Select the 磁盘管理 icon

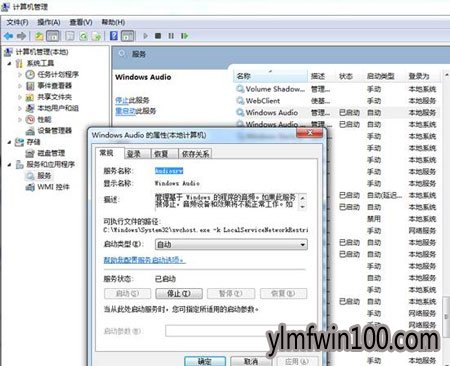point(30,153)
